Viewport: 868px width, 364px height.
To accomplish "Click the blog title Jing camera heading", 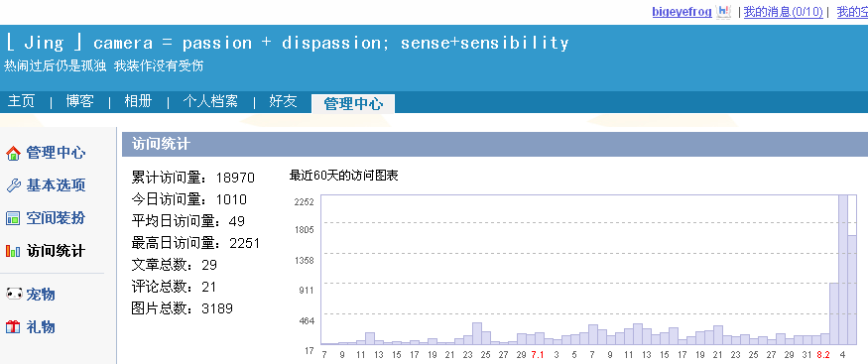I will pos(287,44).
